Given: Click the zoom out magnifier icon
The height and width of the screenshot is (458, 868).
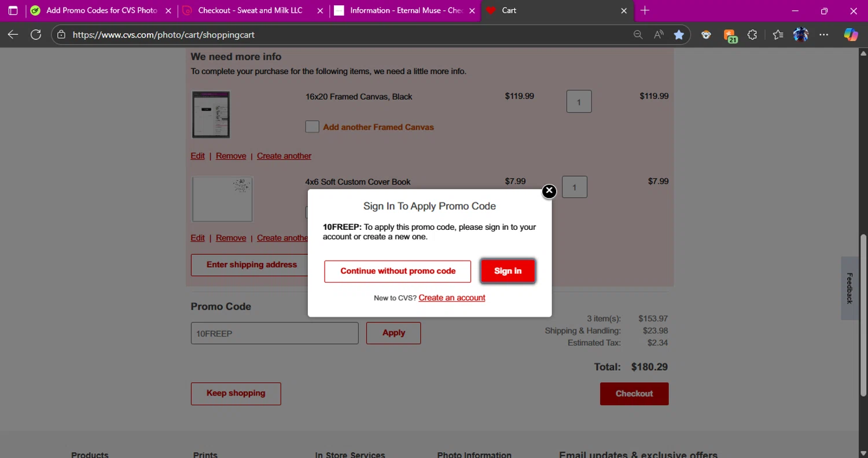Looking at the screenshot, I should tap(638, 35).
